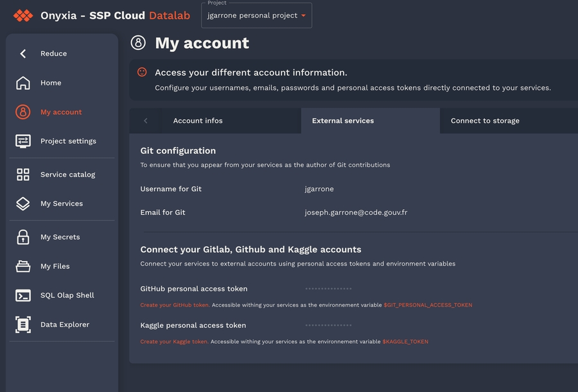
Task: Open My Files drawer icon
Action: pyautogui.click(x=23, y=266)
